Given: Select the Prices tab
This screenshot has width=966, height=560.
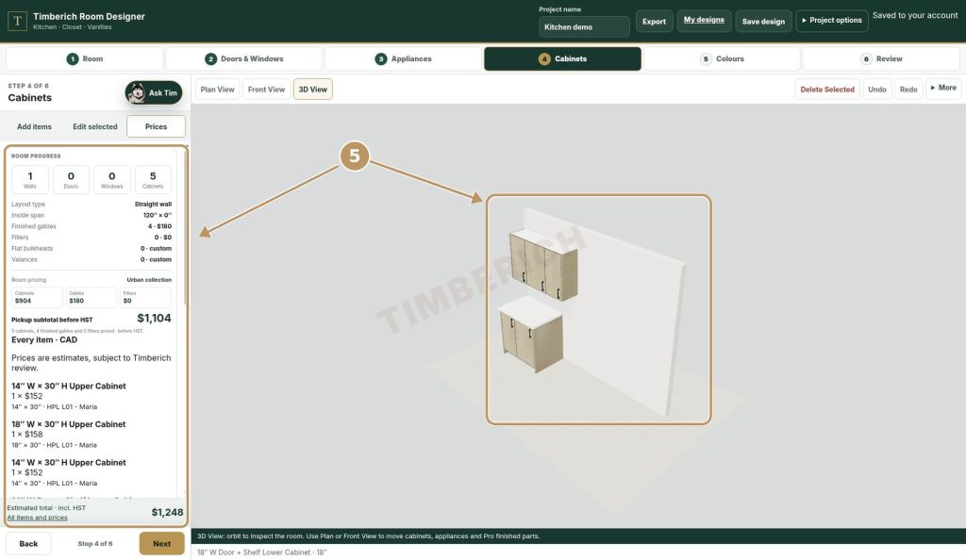Looking at the screenshot, I should 156,126.
